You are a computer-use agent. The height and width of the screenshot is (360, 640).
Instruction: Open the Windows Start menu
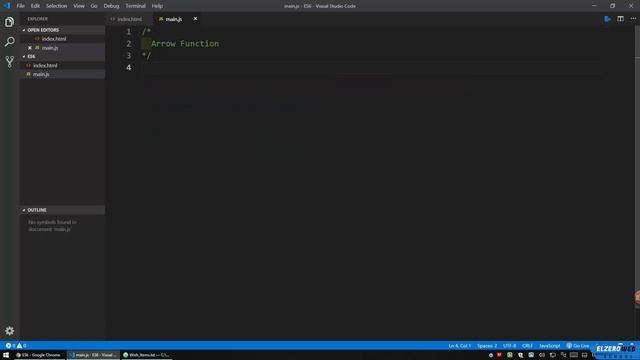(6, 355)
